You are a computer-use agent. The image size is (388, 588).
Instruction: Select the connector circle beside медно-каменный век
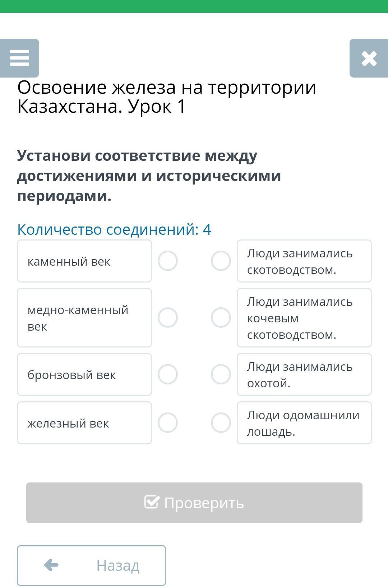point(168,318)
